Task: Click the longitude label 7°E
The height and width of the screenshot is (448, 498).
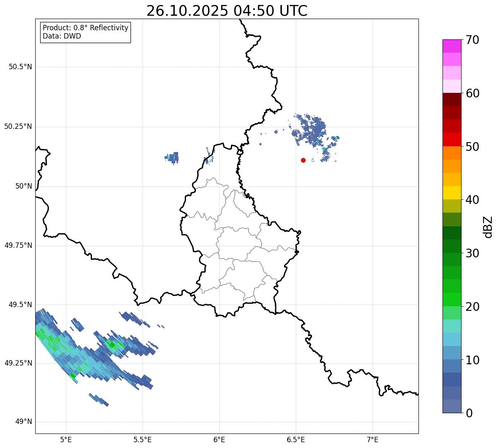Action: point(372,439)
